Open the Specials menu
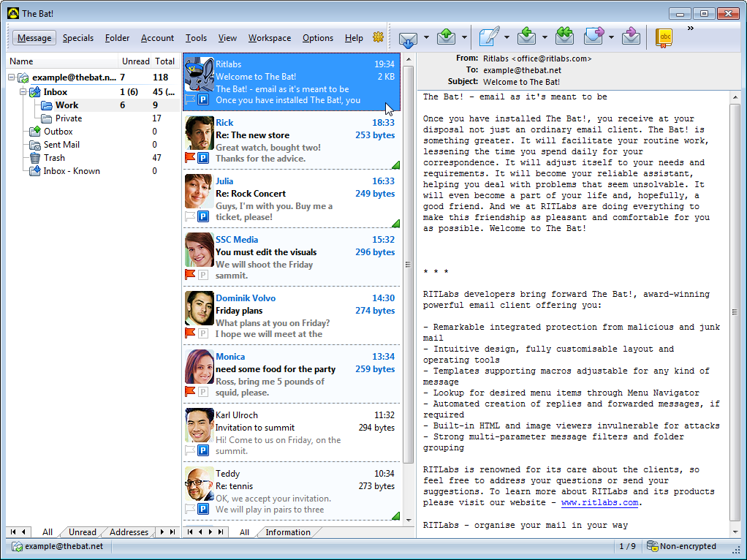This screenshot has height=560, width=747. click(x=78, y=38)
